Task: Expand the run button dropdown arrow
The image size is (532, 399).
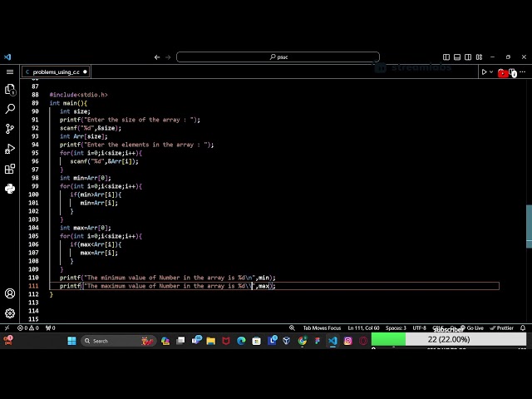Action: click(491, 72)
